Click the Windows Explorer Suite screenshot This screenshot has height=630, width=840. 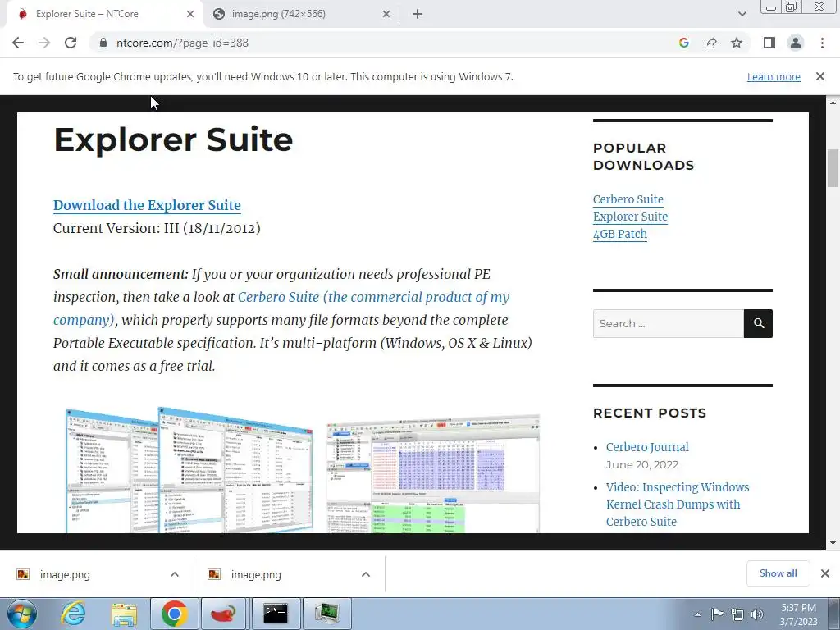(x=189, y=470)
